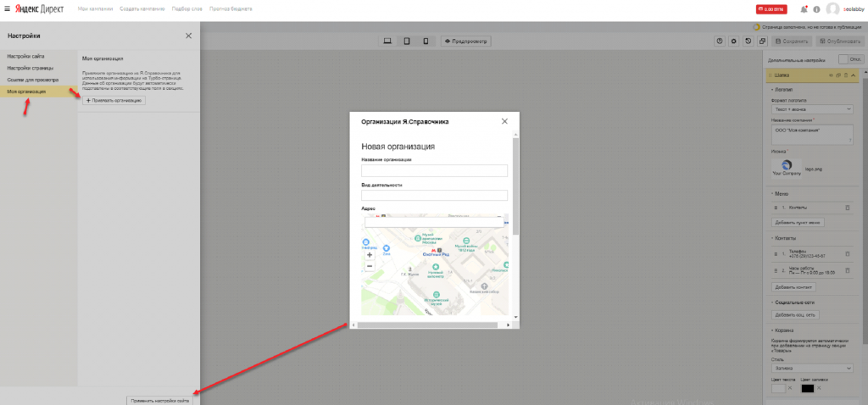Click the Применить настройки сайта button

160,400
